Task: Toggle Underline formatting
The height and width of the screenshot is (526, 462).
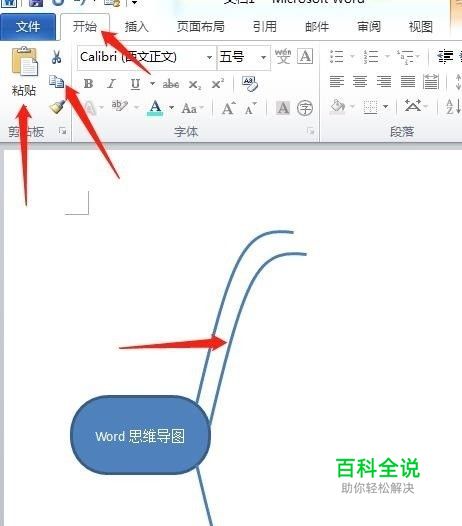Action: [135, 84]
